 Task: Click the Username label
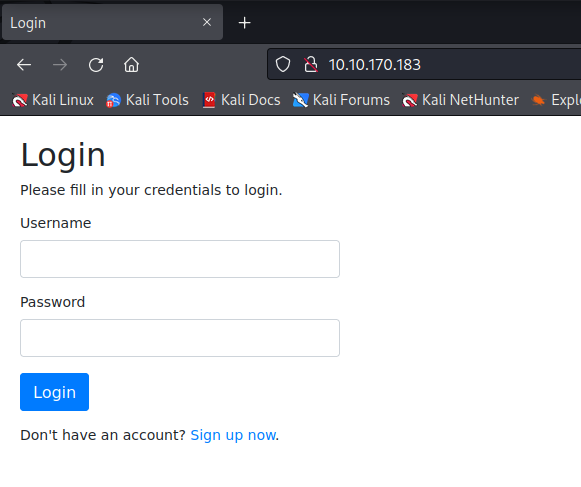(x=56, y=223)
